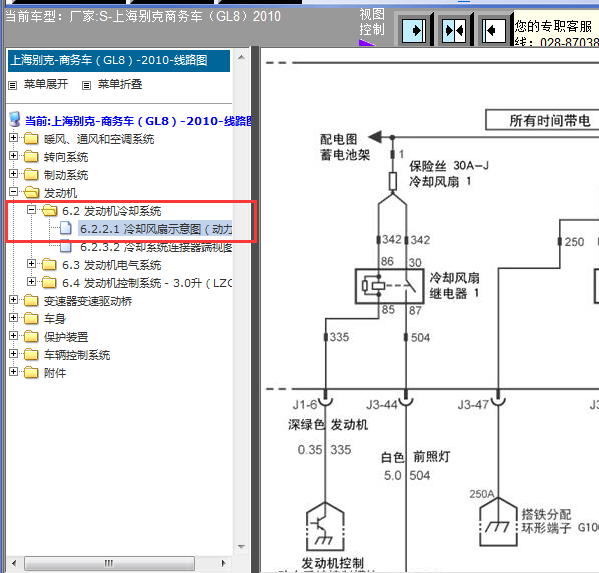This screenshot has height=573, width=599.
Task: Click the inward-arrows view control button
Action: tap(453, 30)
